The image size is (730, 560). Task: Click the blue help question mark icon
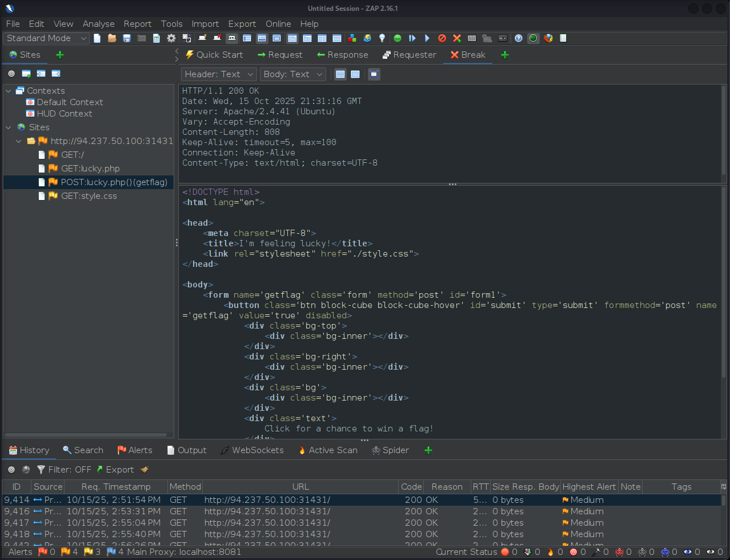pos(519,38)
